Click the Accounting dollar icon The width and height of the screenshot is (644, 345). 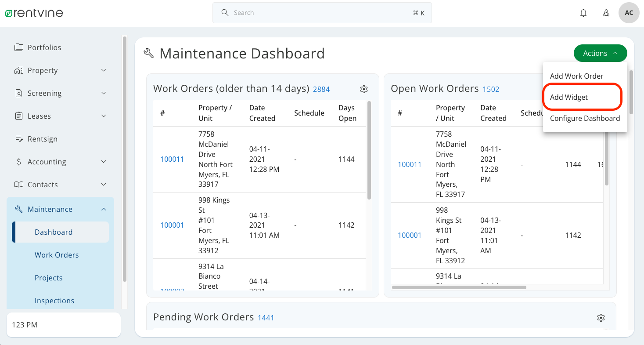18,162
